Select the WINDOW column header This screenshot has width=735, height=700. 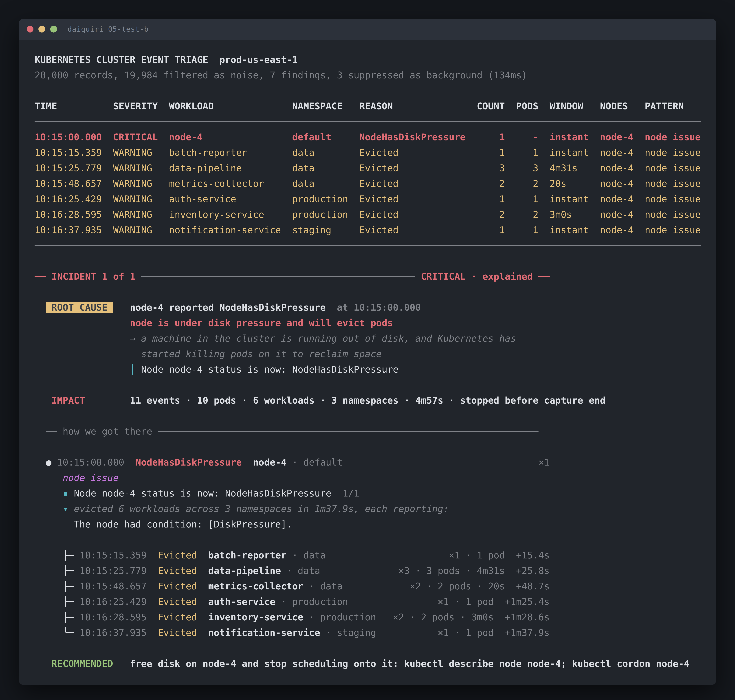click(566, 106)
